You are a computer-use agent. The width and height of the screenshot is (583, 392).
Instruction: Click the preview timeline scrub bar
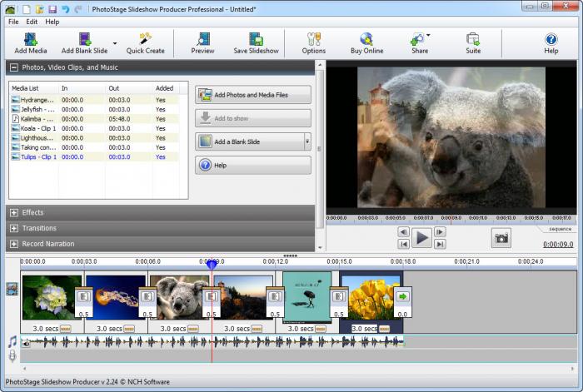pos(451,219)
